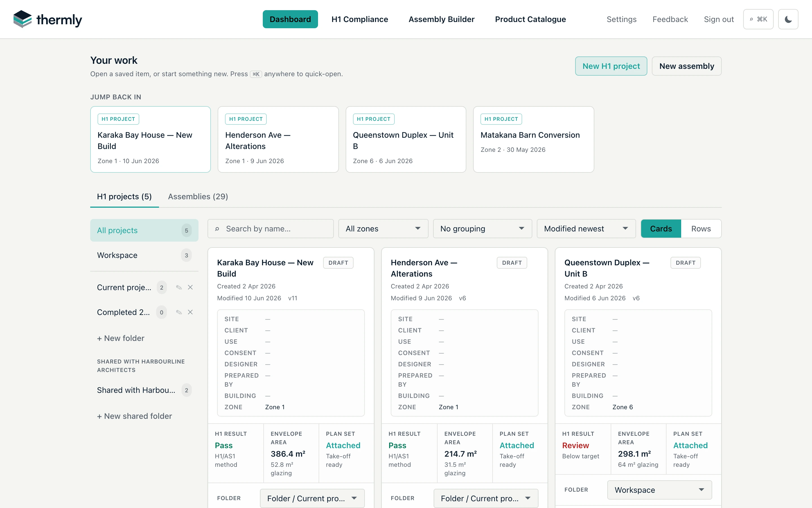Image resolution: width=812 pixels, height=508 pixels.
Task: Open Henderson Ave jump-back card
Action: pos(278,139)
